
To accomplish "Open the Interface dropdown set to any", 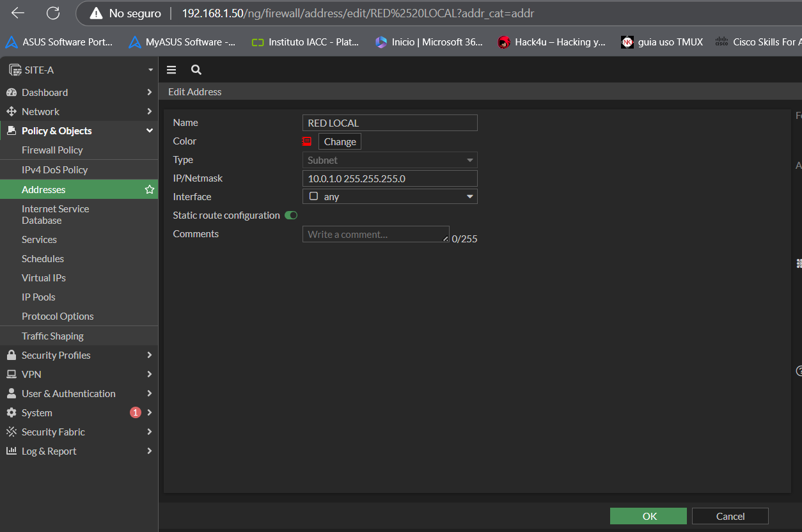I will click(389, 197).
